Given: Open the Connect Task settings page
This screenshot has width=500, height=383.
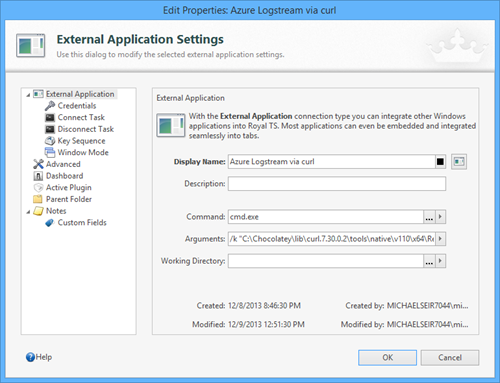Looking at the screenshot, I should pos(81,117).
